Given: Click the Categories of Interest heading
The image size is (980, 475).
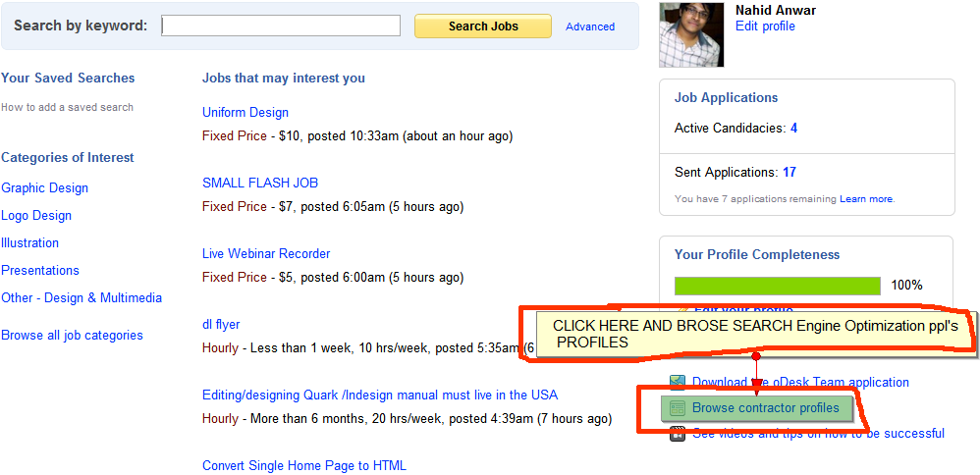Looking at the screenshot, I should pyautogui.click(x=68, y=157).
